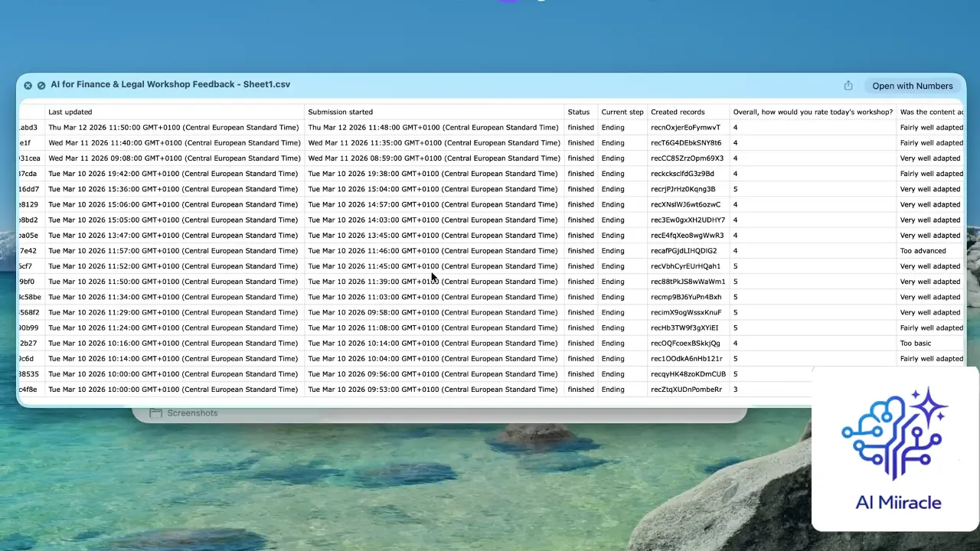Click Submission started 'Tue Mar 10 2026 10:14:00' cell

click(x=433, y=343)
